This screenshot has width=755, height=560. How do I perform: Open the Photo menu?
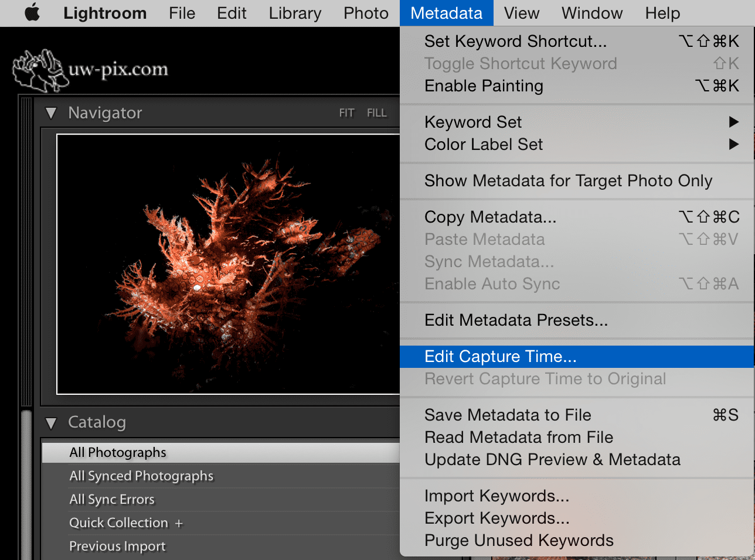click(366, 13)
